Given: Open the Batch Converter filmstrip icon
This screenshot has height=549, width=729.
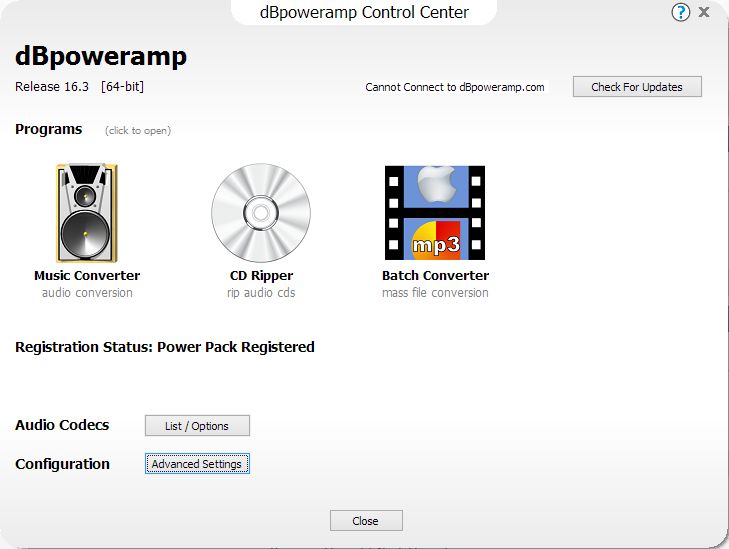Looking at the screenshot, I should pos(435,214).
